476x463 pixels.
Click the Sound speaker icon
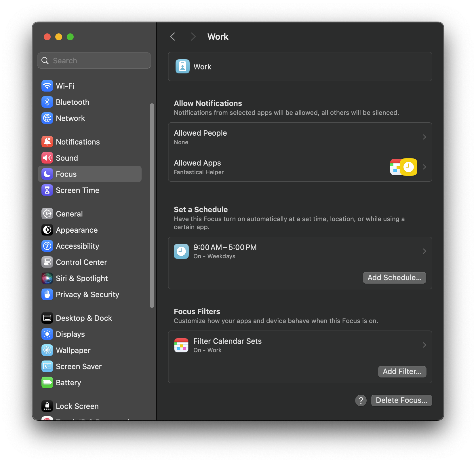point(47,158)
